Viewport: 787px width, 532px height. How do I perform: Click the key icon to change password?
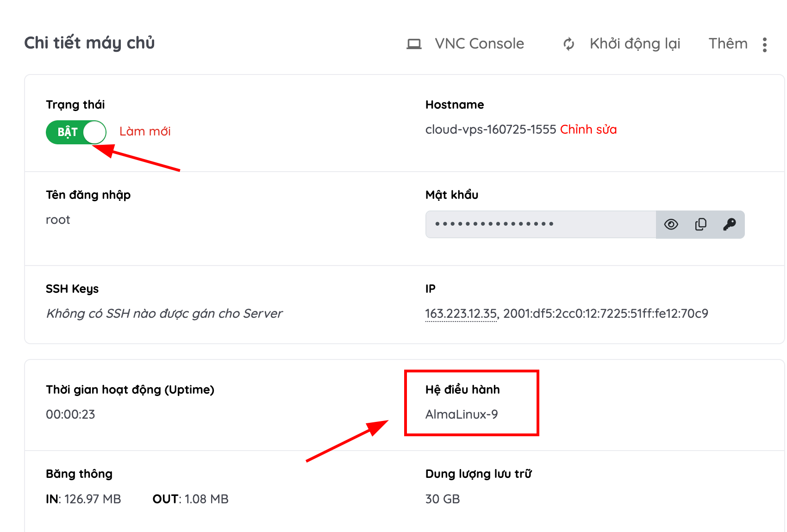click(730, 224)
